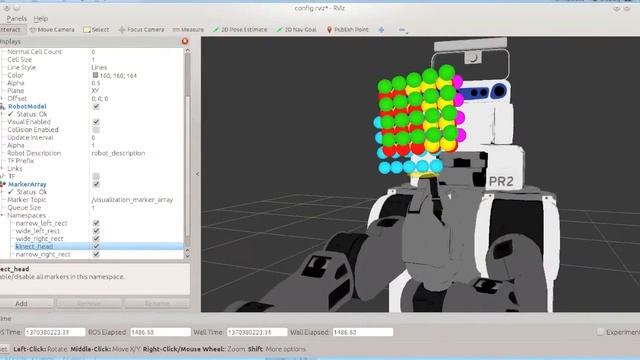Screen dimensions: 640x360
Task: Click the panel collapse arrow left of 3D view
Action: (x=197, y=174)
